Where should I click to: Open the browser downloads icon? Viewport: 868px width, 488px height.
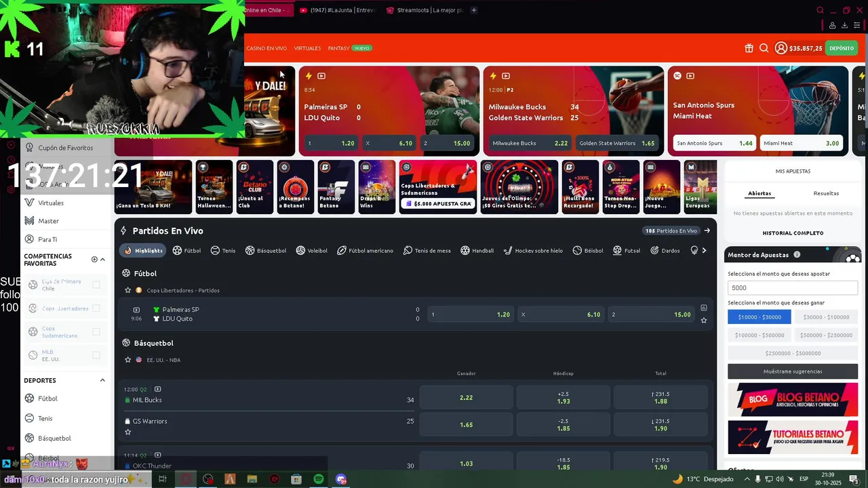[x=844, y=25]
